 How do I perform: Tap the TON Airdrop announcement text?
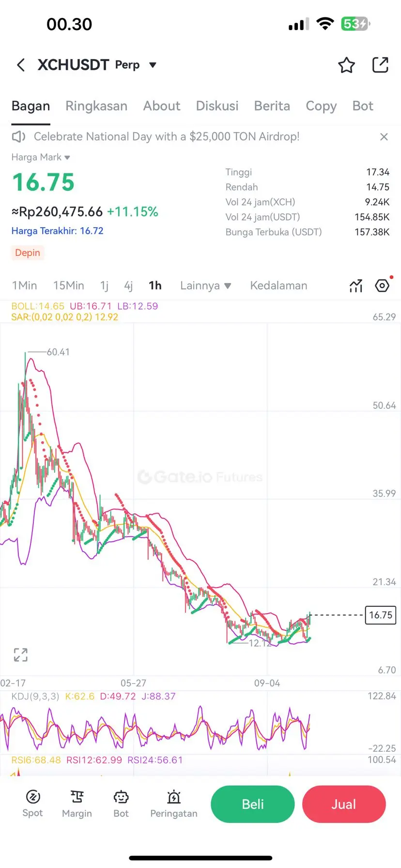coord(167,137)
